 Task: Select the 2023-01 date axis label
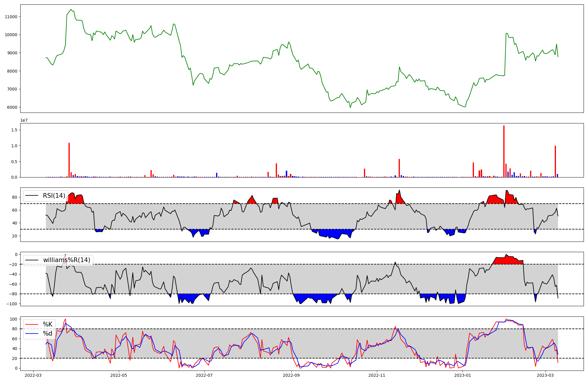click(x=462, y=375)
